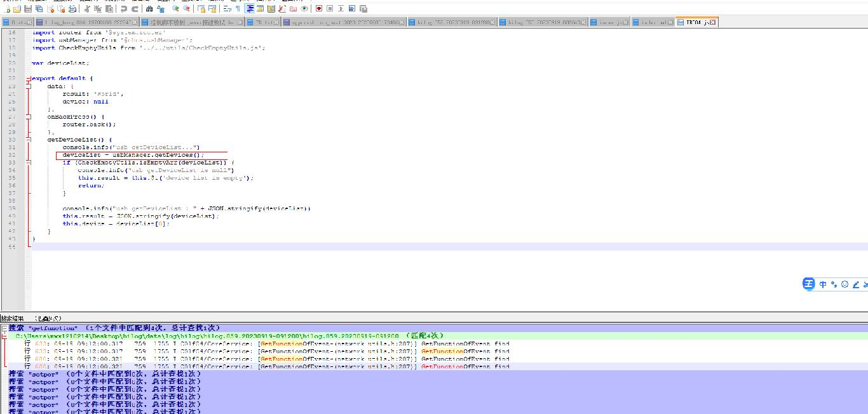Screen dimensions: 868x414
Task: Click the Close document toolbar icon
Action: tap(50, 9)
